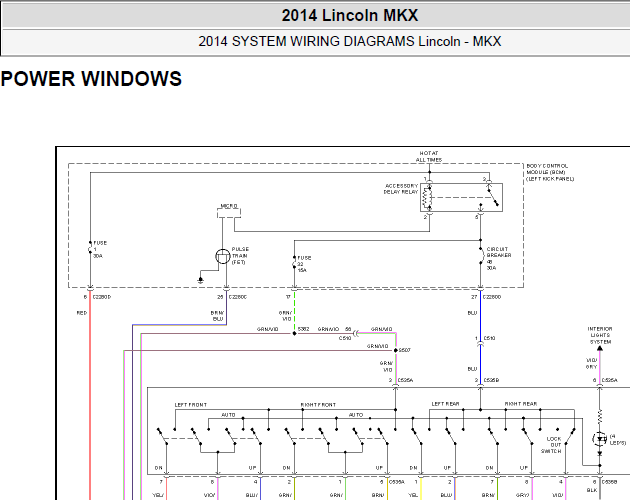Click the "2014 SYSTEM WIRING DIAGRAMS Lincoln - MKX" subtitle

350,41
